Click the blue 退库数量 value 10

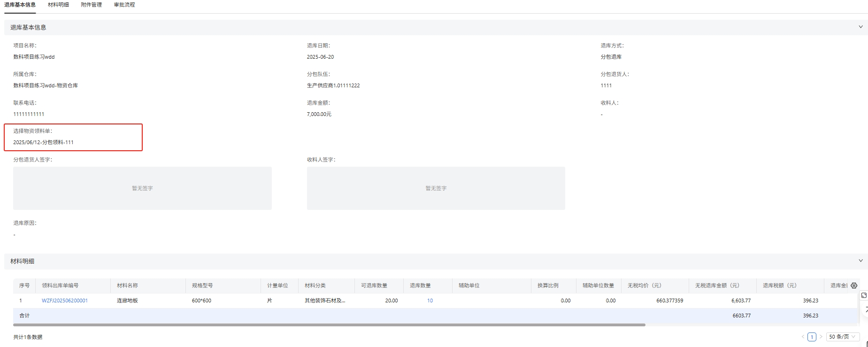430,301
